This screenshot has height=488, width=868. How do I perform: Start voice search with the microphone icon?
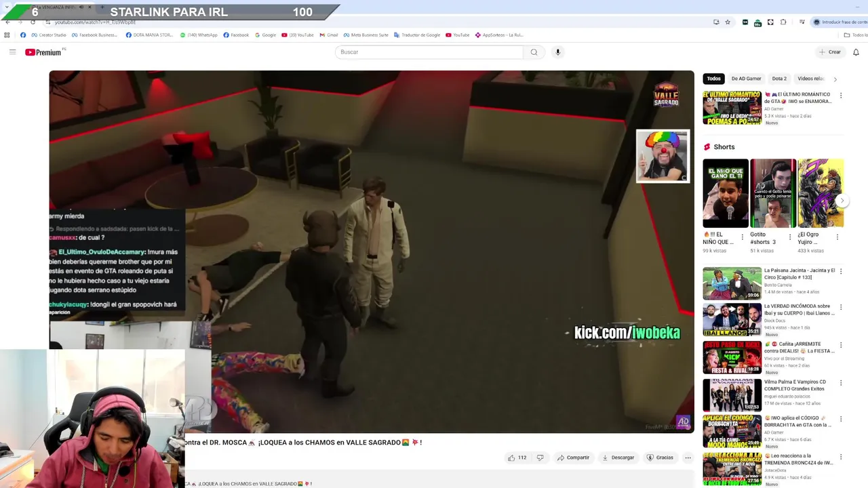pos(557,52)
